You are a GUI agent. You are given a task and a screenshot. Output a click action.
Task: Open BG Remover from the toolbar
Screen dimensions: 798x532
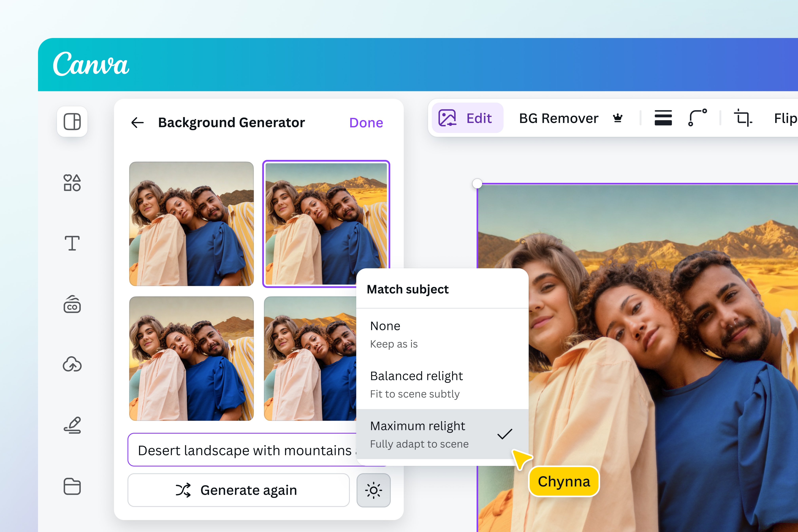559,118
